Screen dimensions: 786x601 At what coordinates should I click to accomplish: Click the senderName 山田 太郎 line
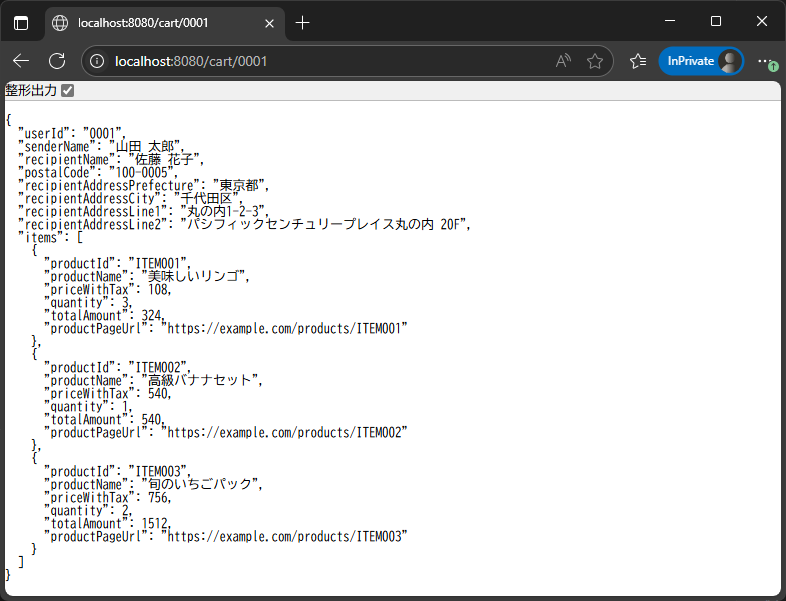point(101,146)
